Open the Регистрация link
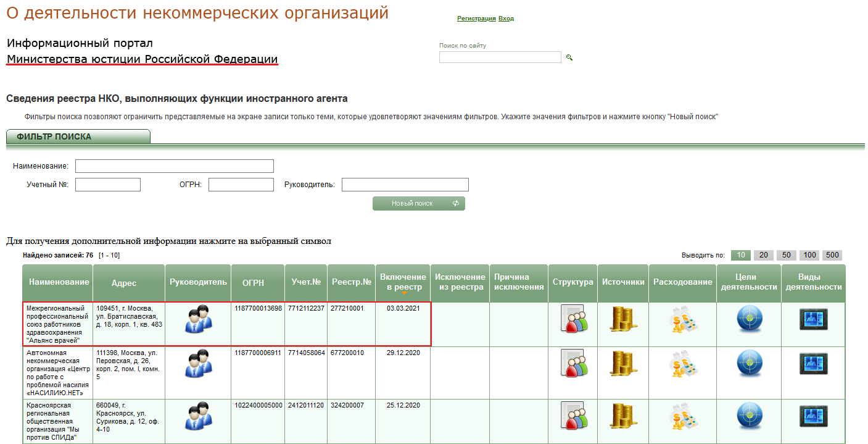The height and width of the screenshot is (444, 868). pos(476,19)
